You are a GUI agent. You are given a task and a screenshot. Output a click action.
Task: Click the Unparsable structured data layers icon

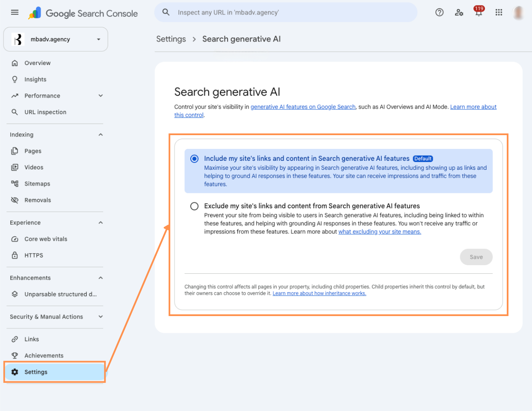tap(15, 294)
